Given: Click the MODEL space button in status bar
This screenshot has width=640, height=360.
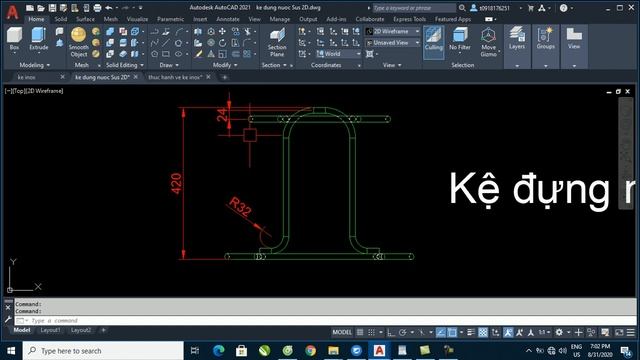Looking at the screenshot, I should [x=342, y=333].
